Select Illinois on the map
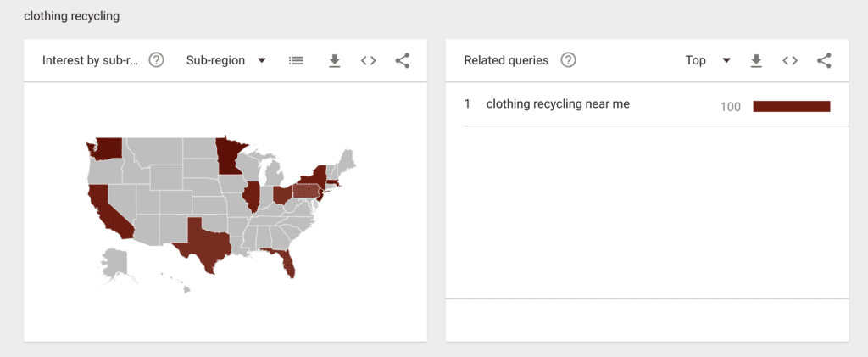This screenshot has width=868, height=357. coord(251,197)
